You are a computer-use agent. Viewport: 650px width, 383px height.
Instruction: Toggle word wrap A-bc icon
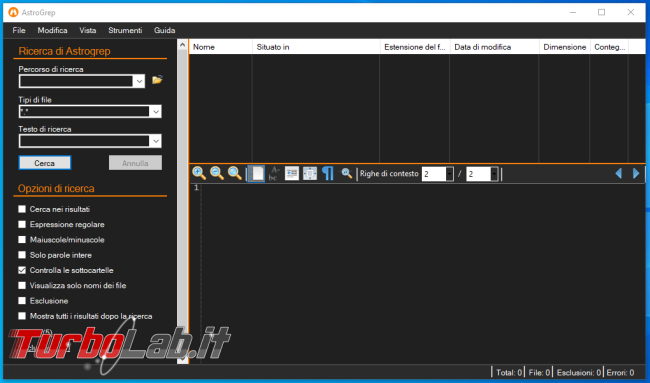274,173
